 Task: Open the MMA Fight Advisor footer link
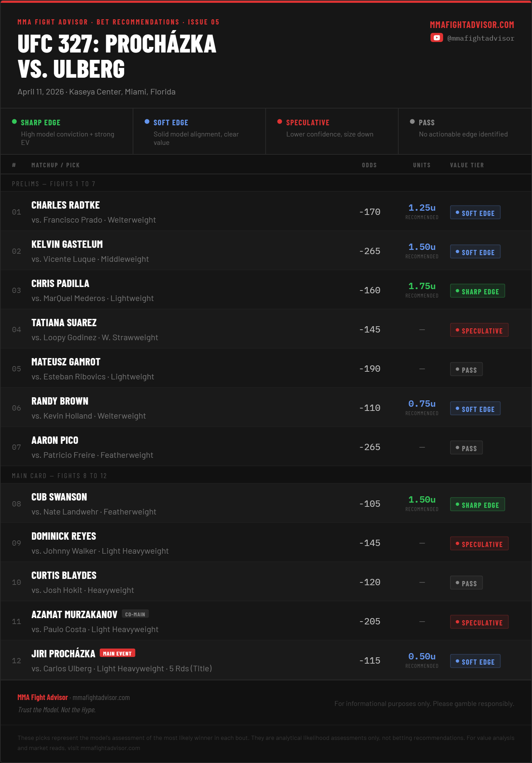click(x=43, y=697)
